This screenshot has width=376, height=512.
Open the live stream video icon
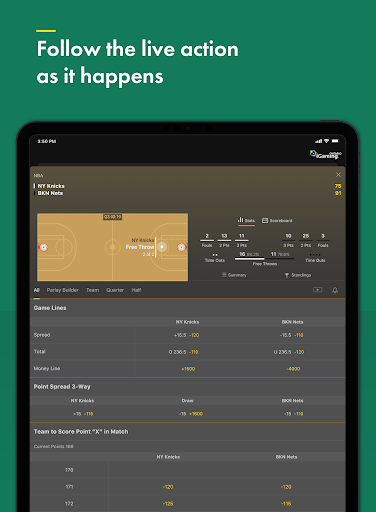[317, 290]
